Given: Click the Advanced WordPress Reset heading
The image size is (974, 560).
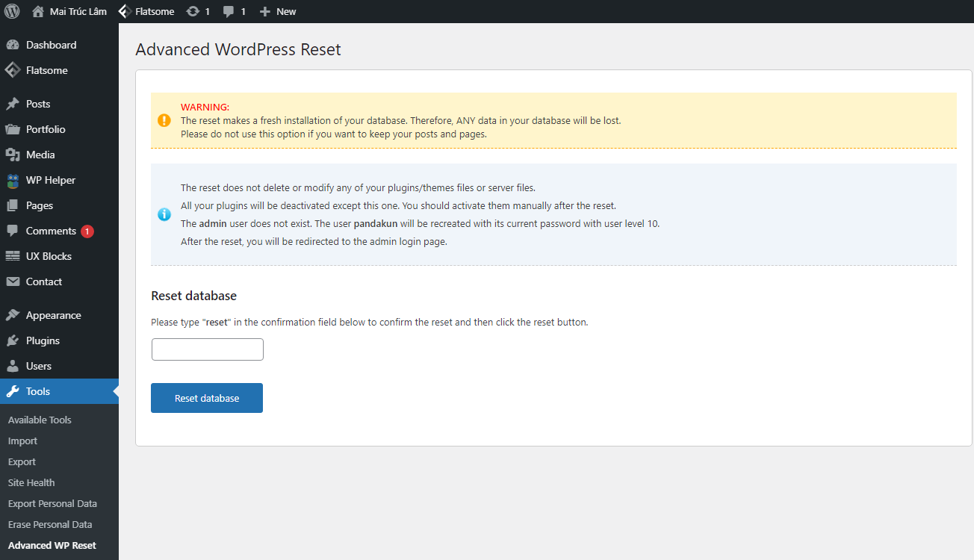Looking at the screenshot, I should coord(238,50).
